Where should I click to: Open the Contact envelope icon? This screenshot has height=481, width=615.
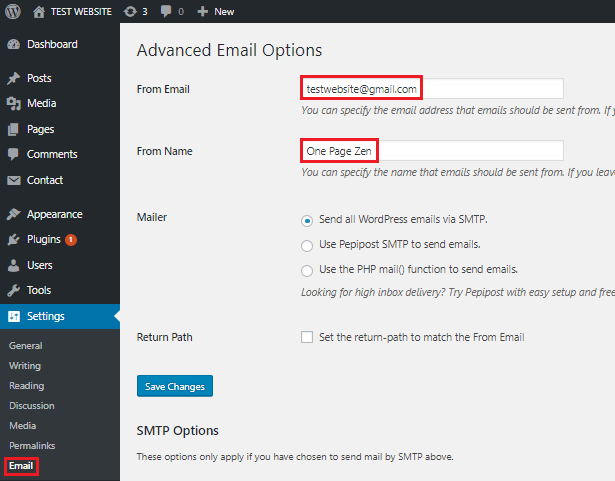click(x=14, y=180)
